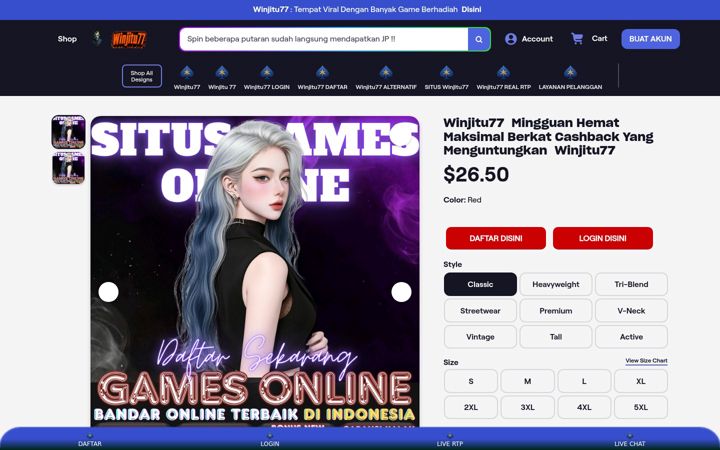Viewport: 720px width, 450px height.
Task: Click the spade icon above Winjitu77 ALTERNATIF
Action: tap(386, 73)
